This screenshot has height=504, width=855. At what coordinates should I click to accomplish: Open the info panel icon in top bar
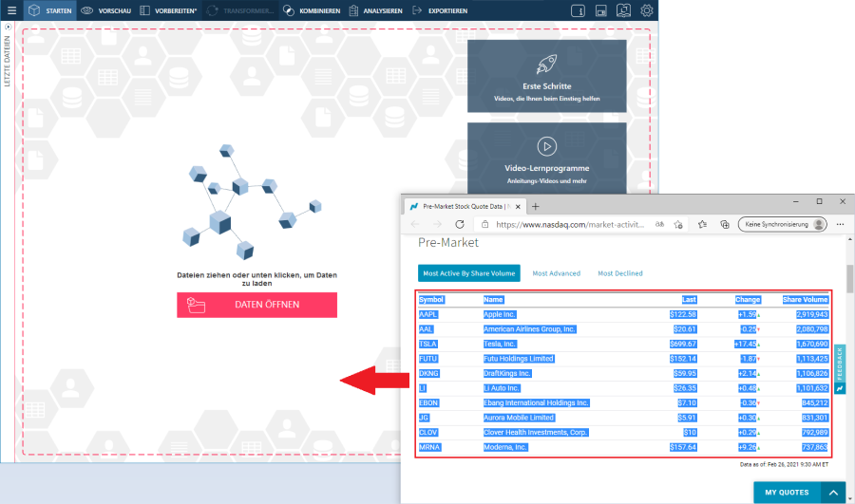pyautogui.click(x=579, y=10)
